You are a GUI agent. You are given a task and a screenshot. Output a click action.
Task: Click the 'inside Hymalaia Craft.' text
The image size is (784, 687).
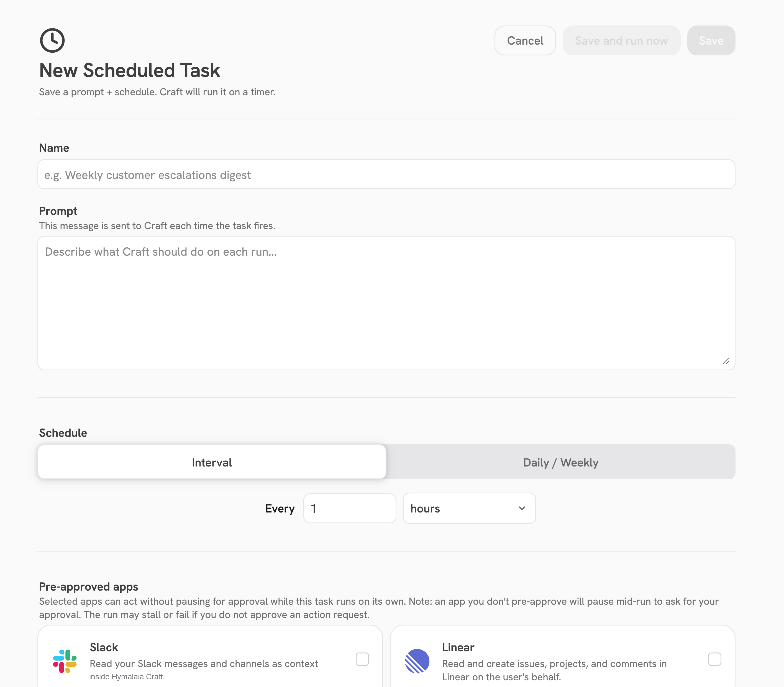point(127,677)
